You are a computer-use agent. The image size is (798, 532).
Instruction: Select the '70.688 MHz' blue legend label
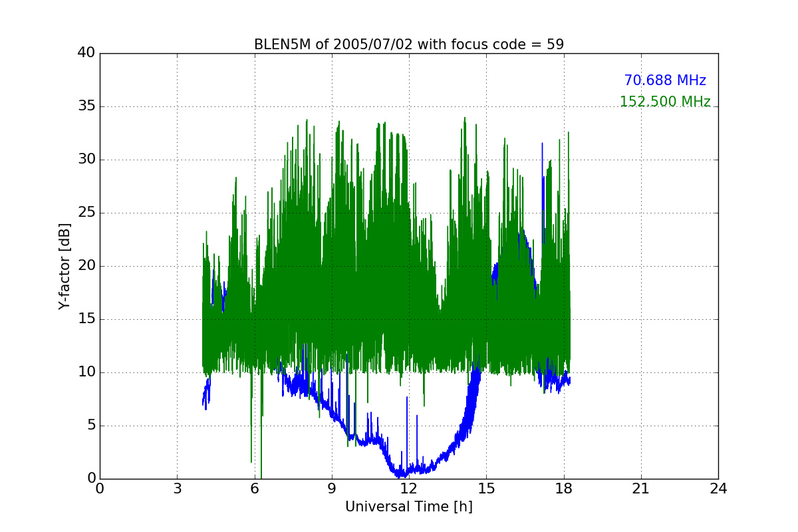665,80
